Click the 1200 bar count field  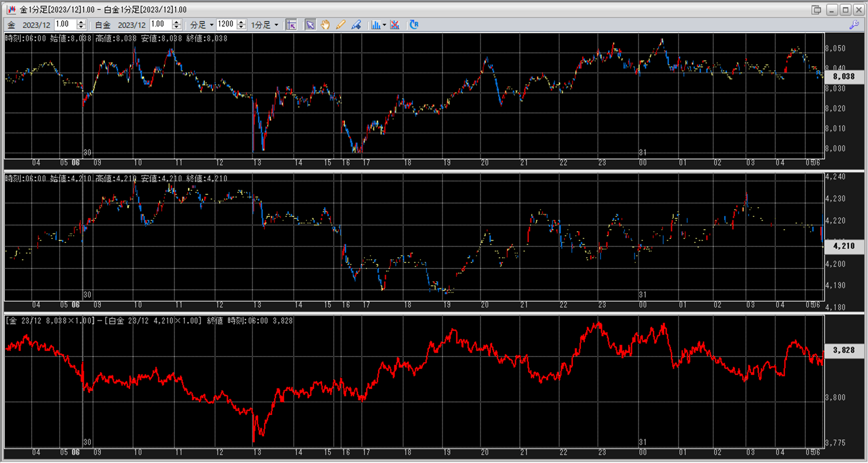pos(225,24)
